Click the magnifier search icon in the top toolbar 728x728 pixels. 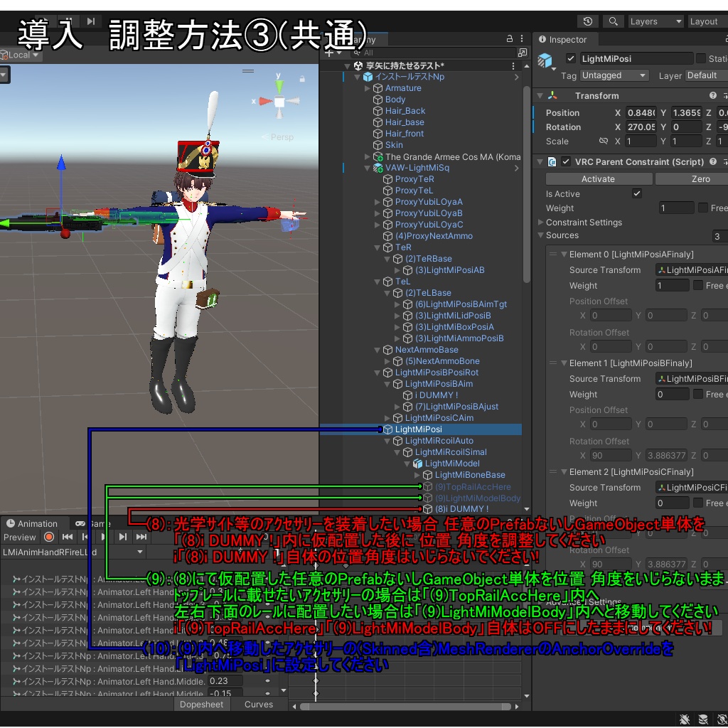pyautogui.click(x=613, y=21)
